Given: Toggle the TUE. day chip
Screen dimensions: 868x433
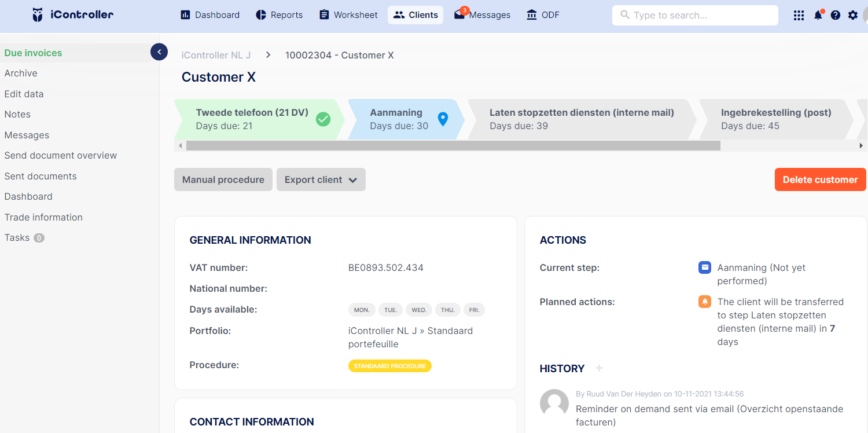Looking at the screenshot, I should 391,310.
